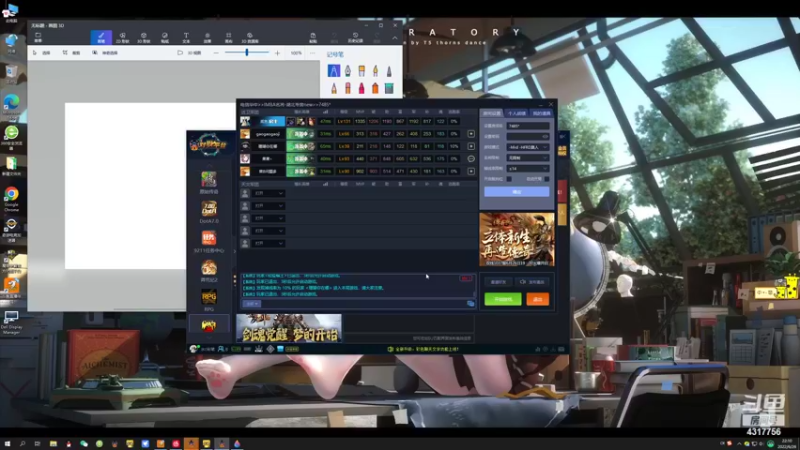Open 3D shapes in Paint 3D toolbar
The width and height of the screenshot is (800, 450).
pos(144,37)
